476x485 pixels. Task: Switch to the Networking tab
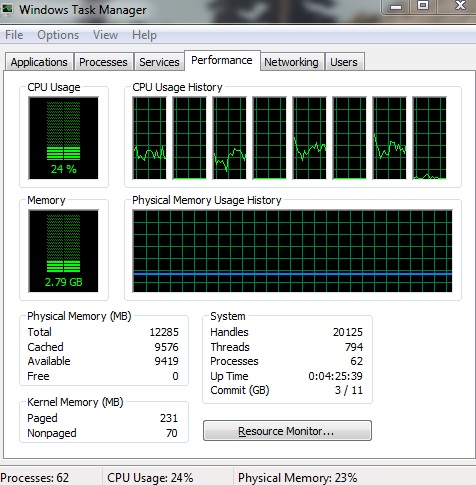pos(291,62)
